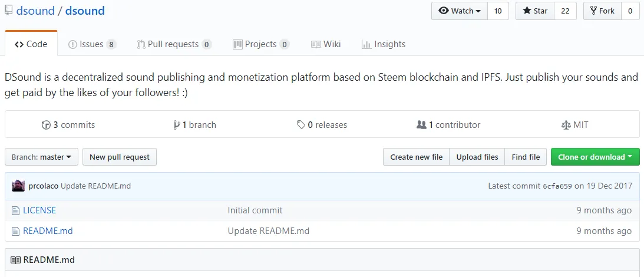Image resolution: width=644 pixels, height=277 pixels.
Task: Click the eye icon in Watch button
Action: (444, 11)
